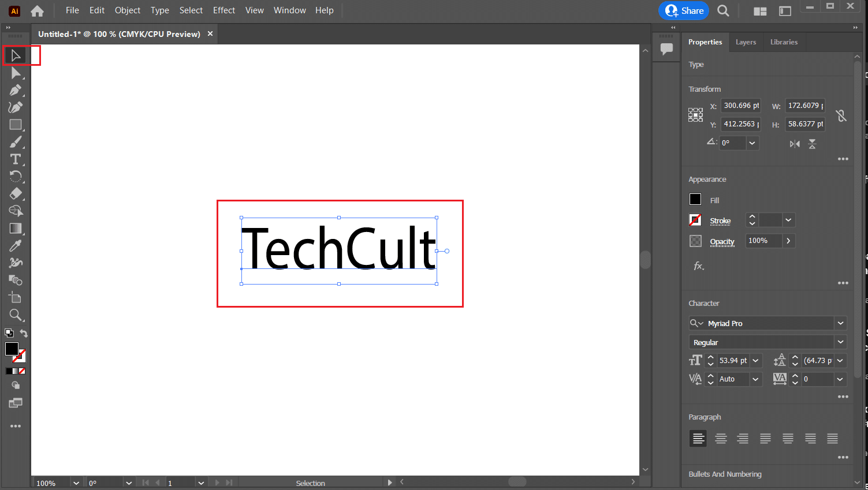Open the tracking value dropdown
Viewport: 868px width, 490px height.
(x=840, y=379)
